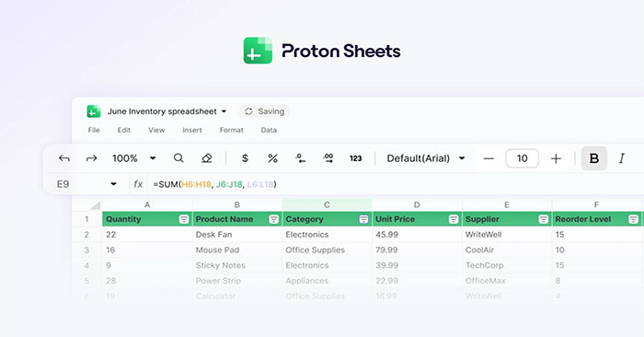Click decrease decimal places icon
The image size is (644, 337).
(x=301, y=158)
